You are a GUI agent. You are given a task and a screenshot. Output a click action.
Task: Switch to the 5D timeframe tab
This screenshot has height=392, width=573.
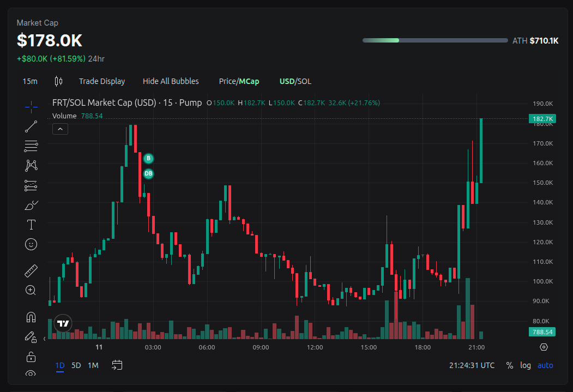tap(76, 365)
